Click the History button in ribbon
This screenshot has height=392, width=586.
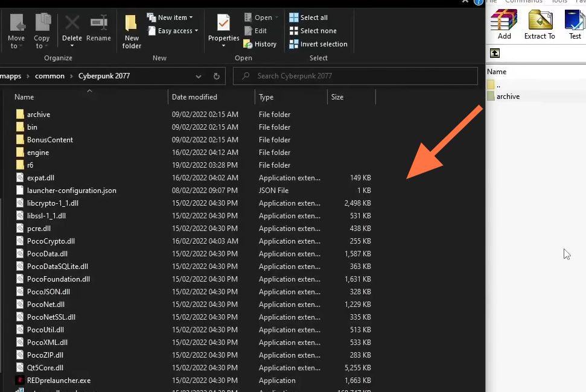pyautogui.click(x=260, y=44)
